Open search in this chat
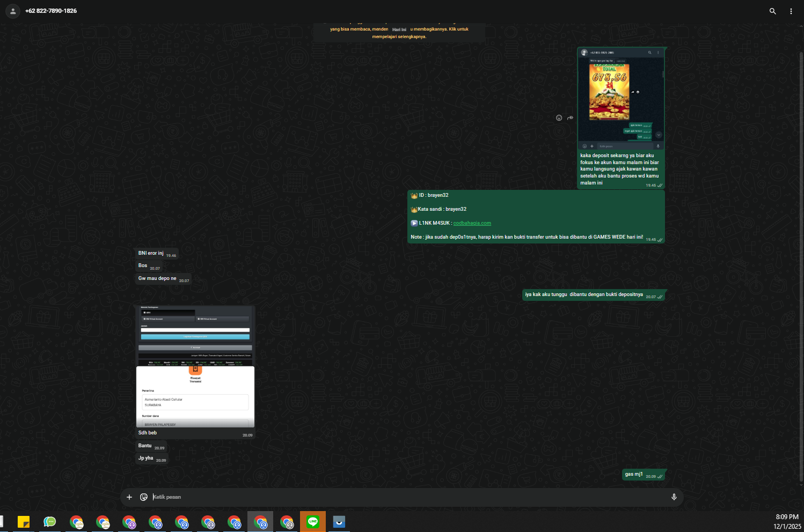 click(772, 11)
